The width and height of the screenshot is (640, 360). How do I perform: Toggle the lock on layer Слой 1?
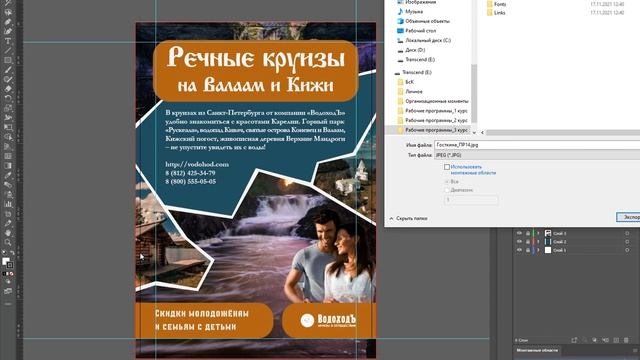coord(528,250)
